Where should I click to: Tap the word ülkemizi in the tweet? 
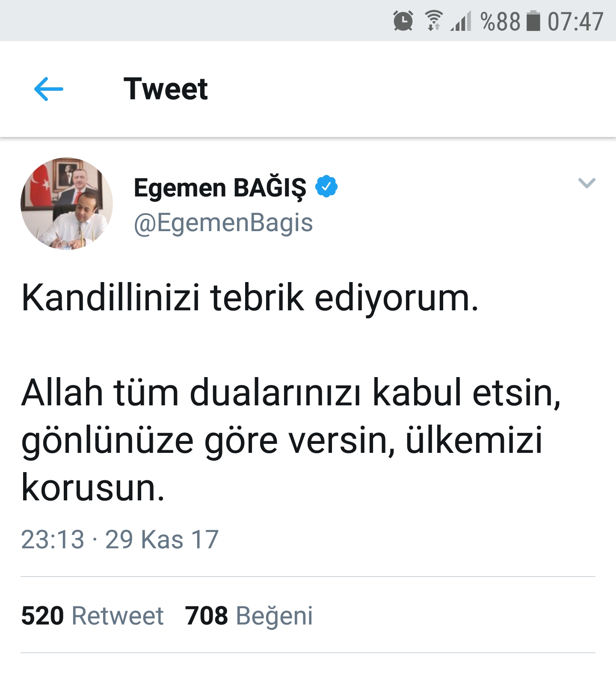[x=474, y=440]
